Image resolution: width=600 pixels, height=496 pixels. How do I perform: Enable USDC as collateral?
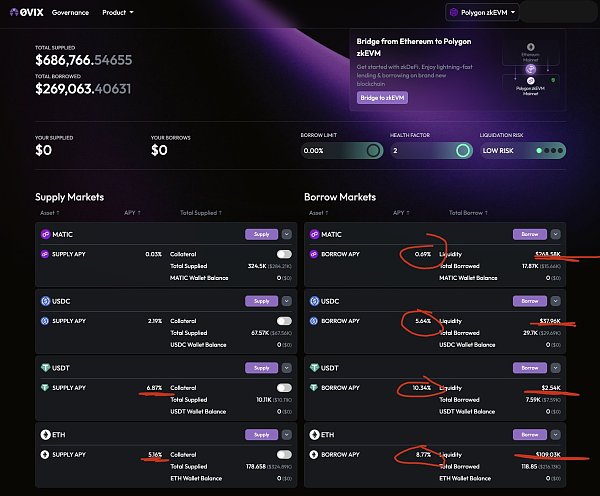284,321
